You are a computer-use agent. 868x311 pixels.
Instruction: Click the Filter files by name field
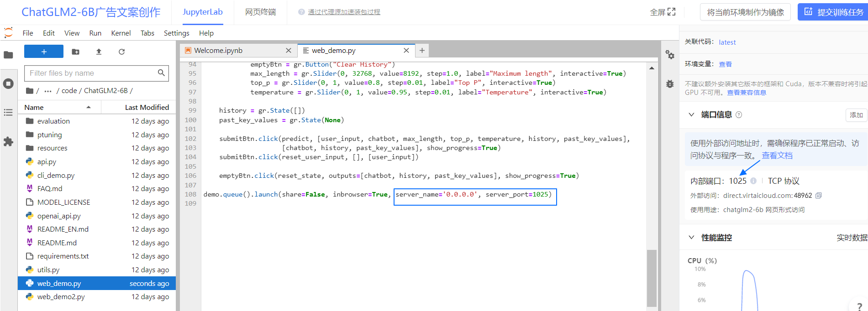coord(91,73)
